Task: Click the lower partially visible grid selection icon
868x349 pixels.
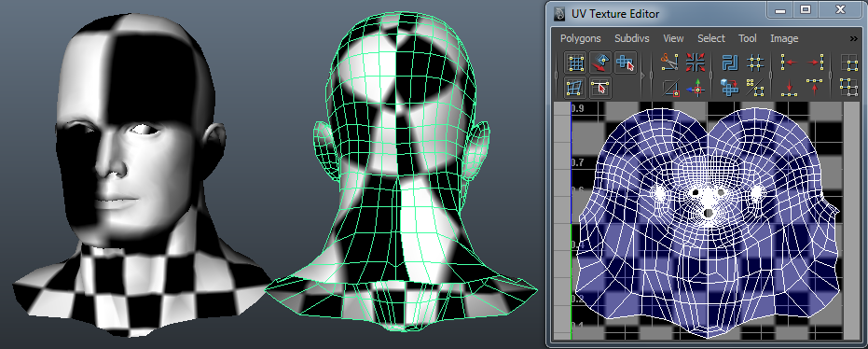Action: coord(849,88)
